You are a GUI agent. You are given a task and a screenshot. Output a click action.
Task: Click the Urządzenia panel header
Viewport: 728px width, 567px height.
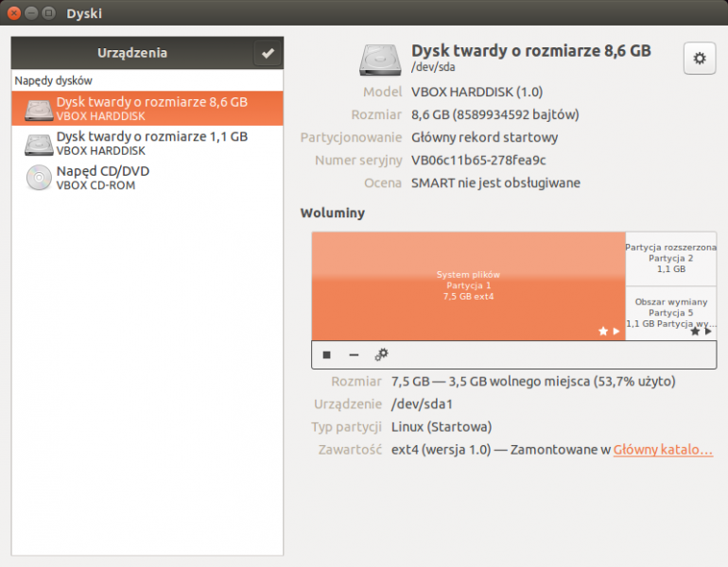(131, 53)
